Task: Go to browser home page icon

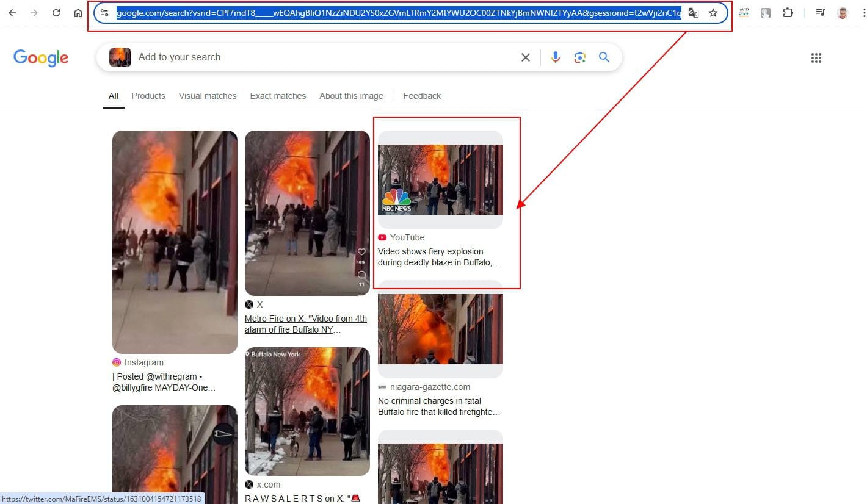Action: pos(78,13)
